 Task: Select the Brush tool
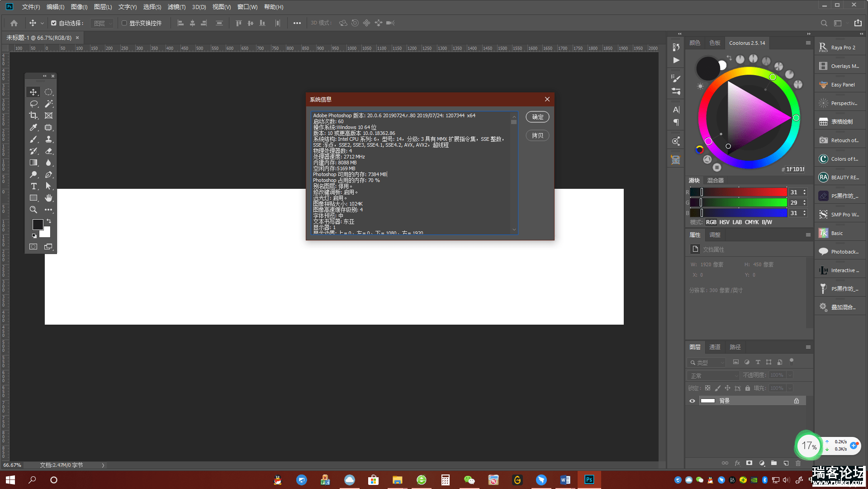33,139
